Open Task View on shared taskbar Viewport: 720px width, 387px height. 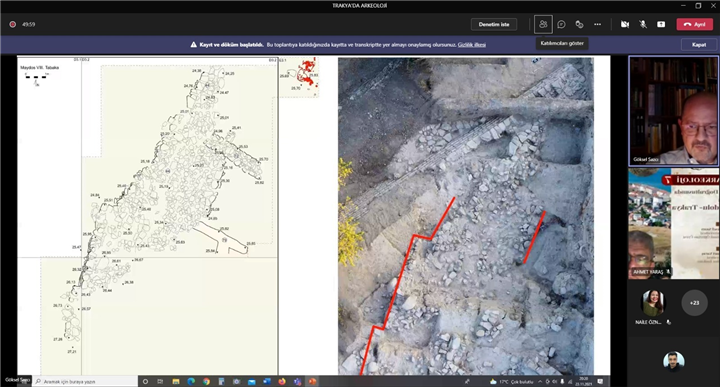pyautogui.click(x=160, y=381)
